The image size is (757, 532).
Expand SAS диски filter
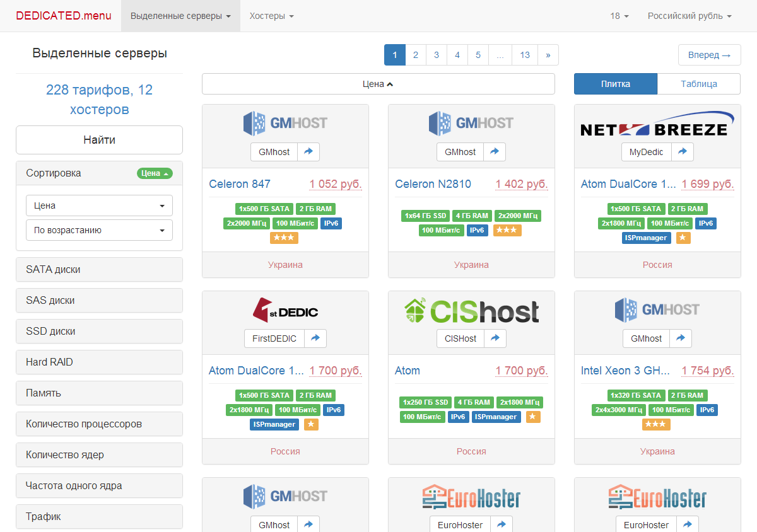click(x=99, y=300)
